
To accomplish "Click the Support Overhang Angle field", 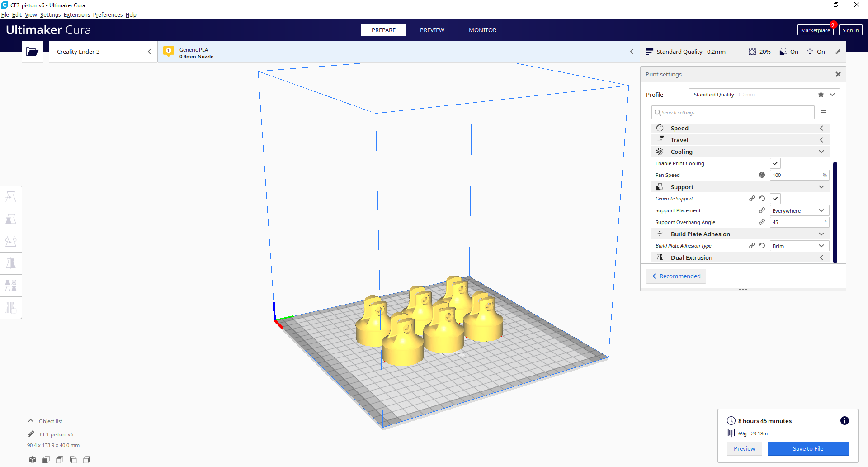I will coord(799,222).
